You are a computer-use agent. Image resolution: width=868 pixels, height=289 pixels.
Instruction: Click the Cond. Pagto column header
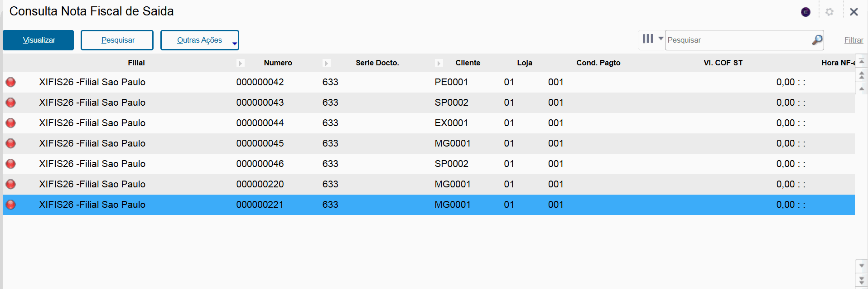click(x=598, y=63)
